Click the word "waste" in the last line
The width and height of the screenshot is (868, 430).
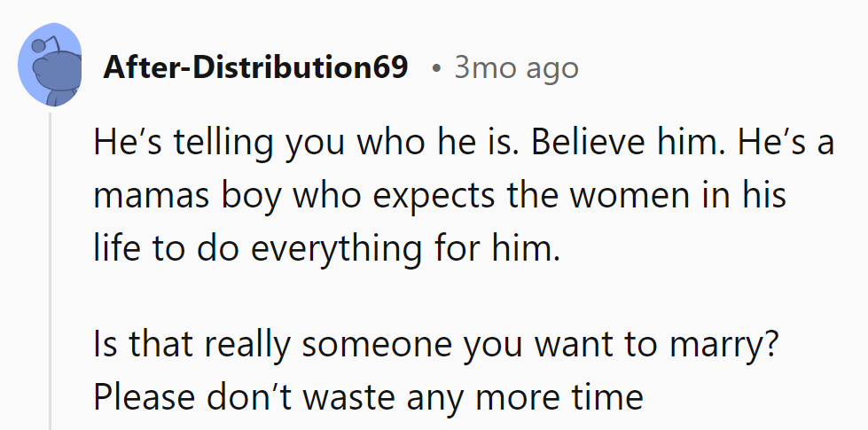tap(348, 395)
